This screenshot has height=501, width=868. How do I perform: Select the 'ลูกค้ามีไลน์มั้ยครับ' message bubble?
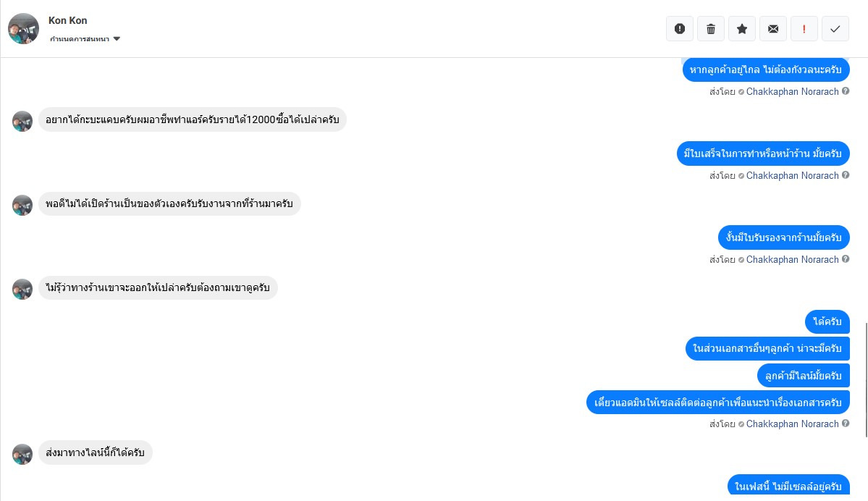[x=803, y=376]
